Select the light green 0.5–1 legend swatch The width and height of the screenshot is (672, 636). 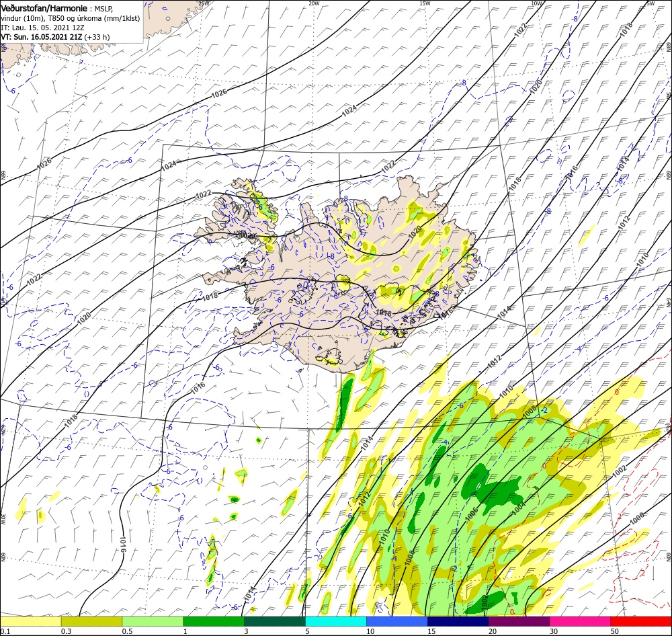153,621
